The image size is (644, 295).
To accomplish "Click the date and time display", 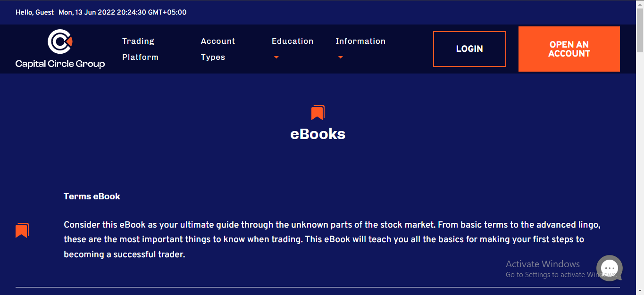I will pos(122,12).
